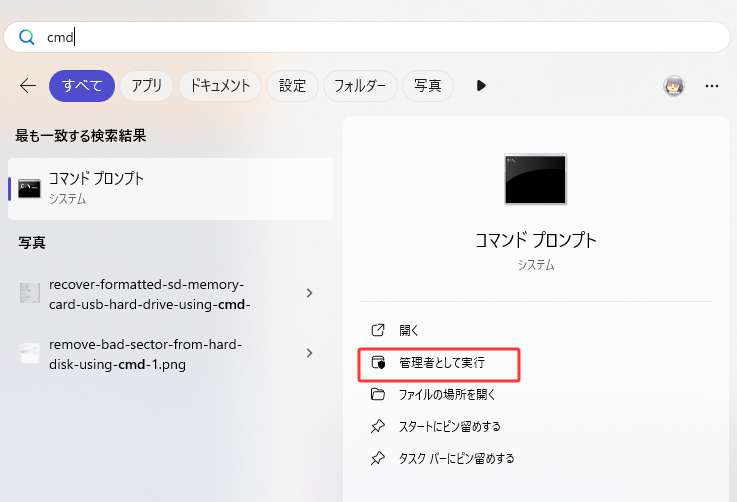The height and width of the screenshot is (502, 737).
Task: Click the search box containing cmd
Action: point(380,37)
